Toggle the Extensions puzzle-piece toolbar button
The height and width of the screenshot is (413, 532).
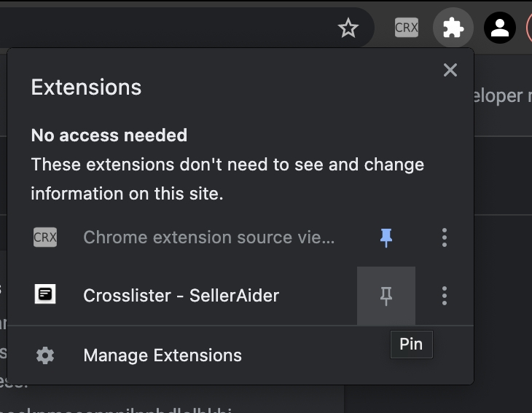tap(453, 28)
